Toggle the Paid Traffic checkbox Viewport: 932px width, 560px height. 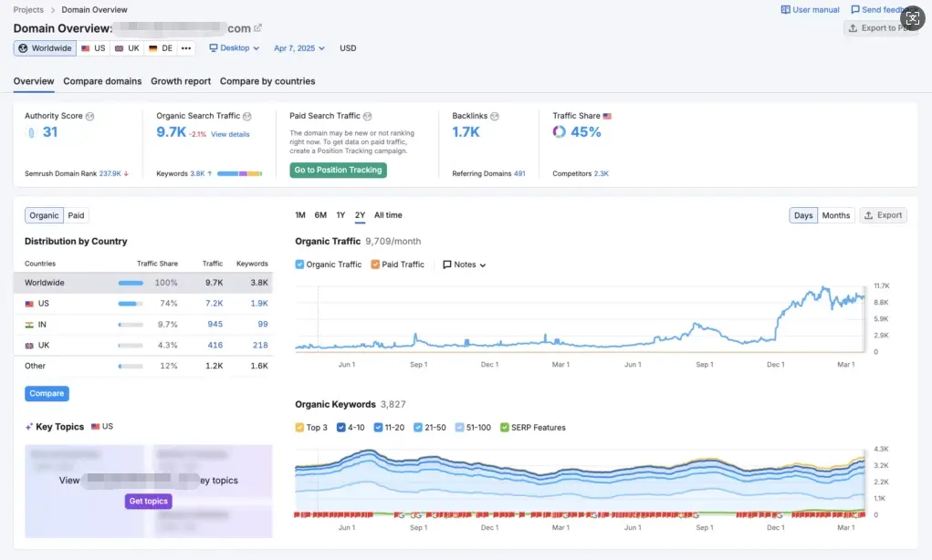[376, 264]
